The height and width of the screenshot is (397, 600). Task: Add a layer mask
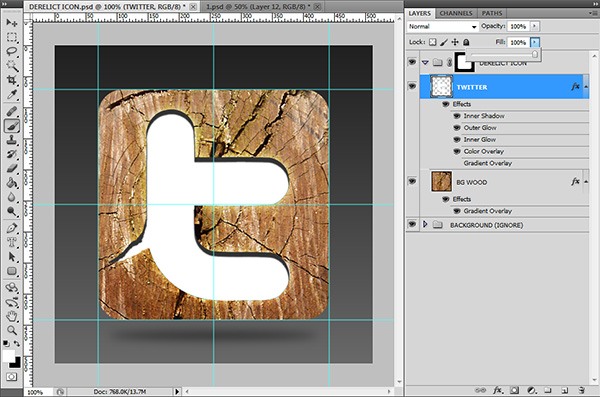tap(515, 390)
